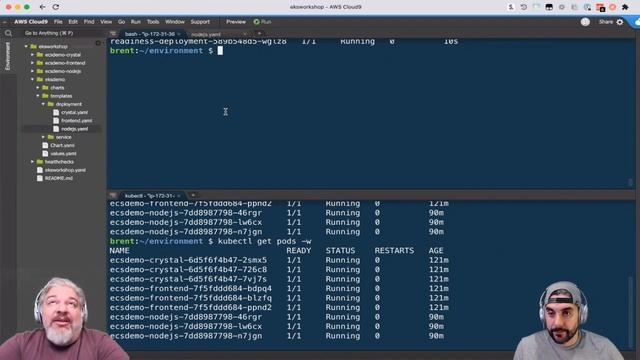Open values.yaml in file tree
640x360 pixels.
pos(63,153)
